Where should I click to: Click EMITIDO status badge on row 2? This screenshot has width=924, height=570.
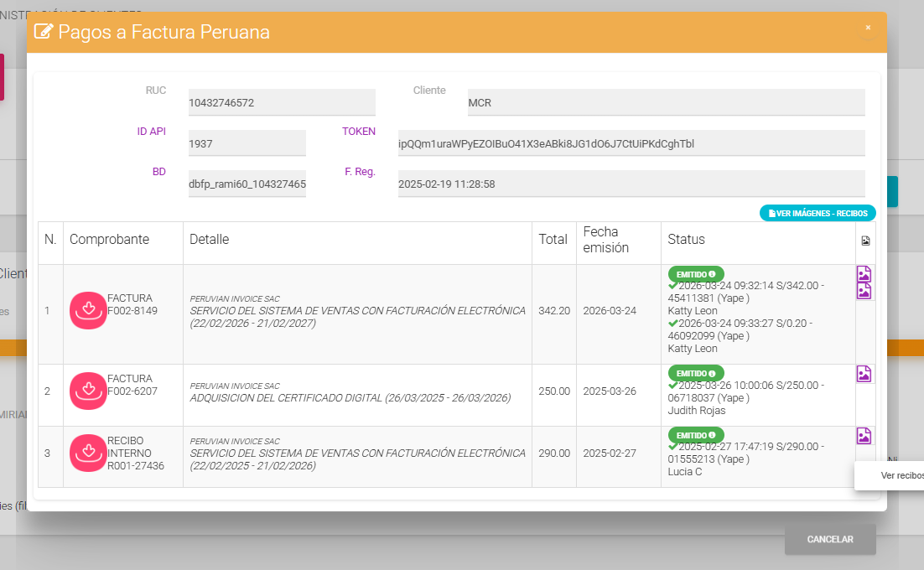[696, 373]
